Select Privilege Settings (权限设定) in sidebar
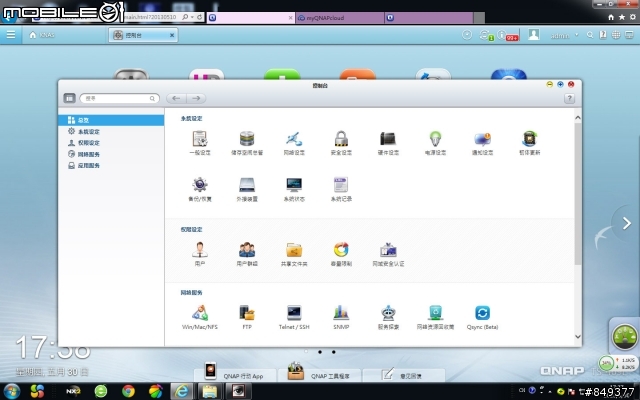 [111, 143]
